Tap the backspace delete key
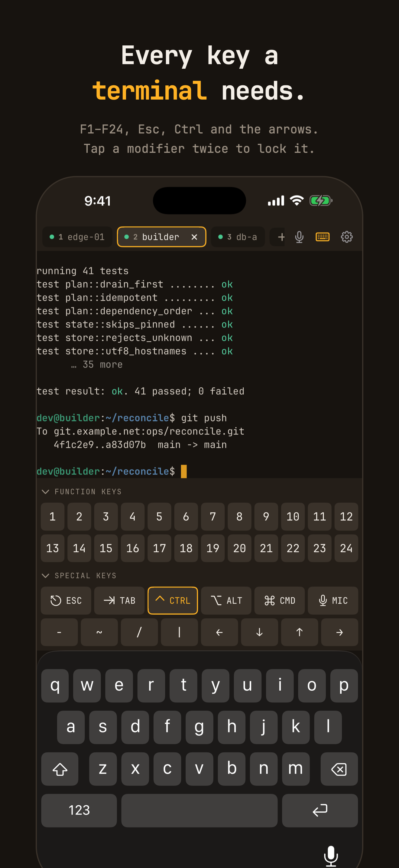 [x=339, y=769]
